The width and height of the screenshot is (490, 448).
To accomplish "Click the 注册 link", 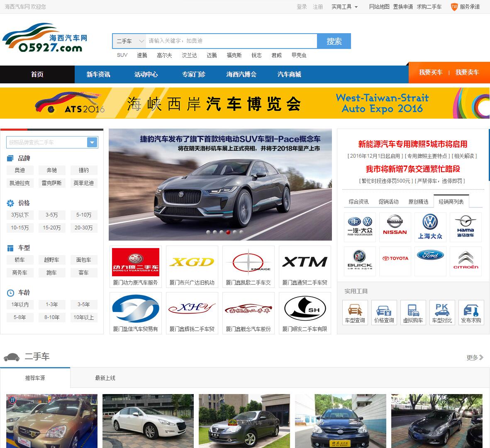I will (x=318, y=7).
